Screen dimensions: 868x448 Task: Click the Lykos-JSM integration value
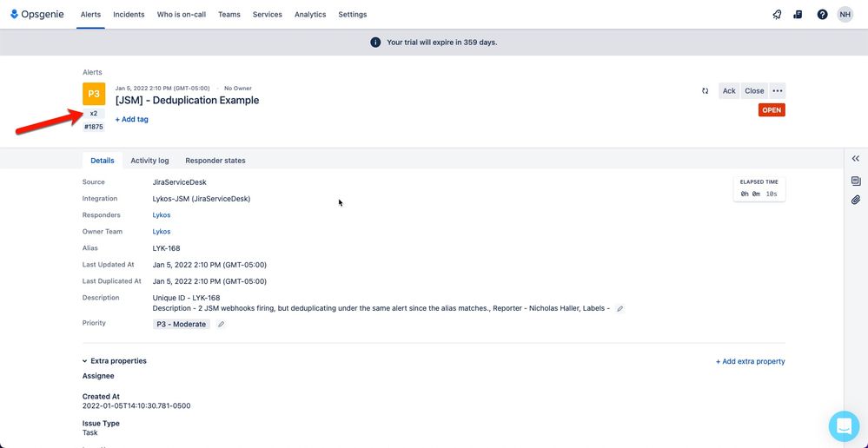[202, 199]
